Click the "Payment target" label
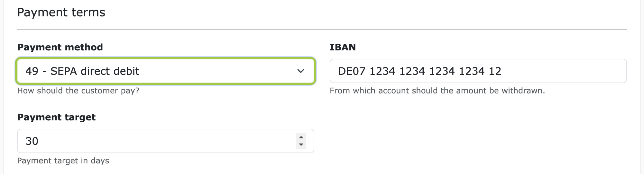Image resolution: width=644 pixels, height=174 pixels. (56, 117)
